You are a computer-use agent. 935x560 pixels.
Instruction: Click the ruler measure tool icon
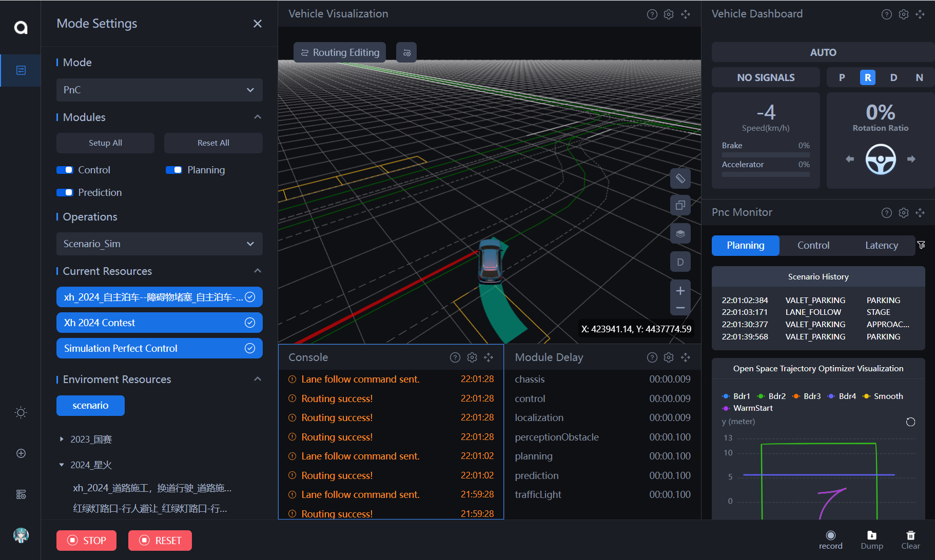(x=680, y=178)
